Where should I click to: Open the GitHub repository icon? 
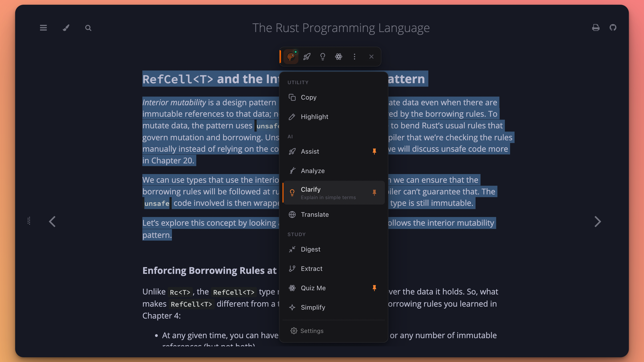pos(613,28)
